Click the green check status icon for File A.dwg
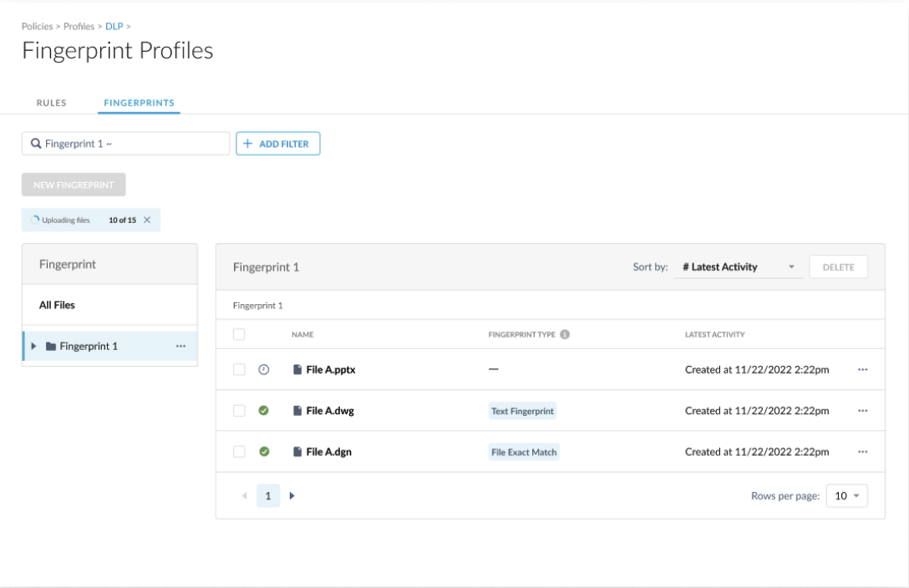The width and height of the screenshot is (909, 588). tap(264, 411)
